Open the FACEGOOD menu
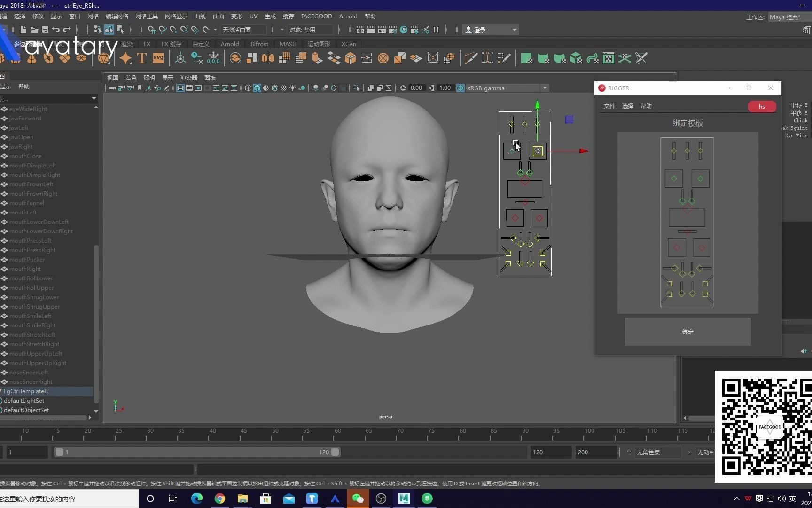The width and height of the screenshot is (812, 508). tap(316, 16)
